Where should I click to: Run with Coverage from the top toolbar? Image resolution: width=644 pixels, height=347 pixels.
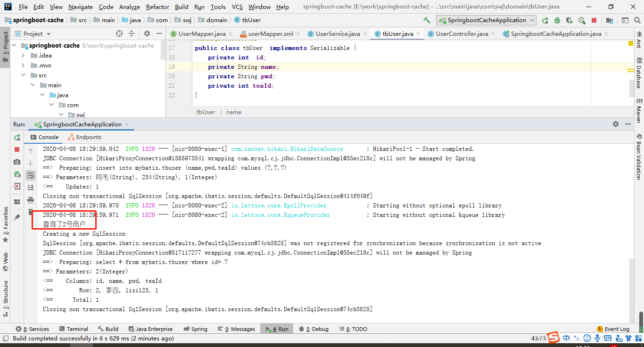coord(570,20)
